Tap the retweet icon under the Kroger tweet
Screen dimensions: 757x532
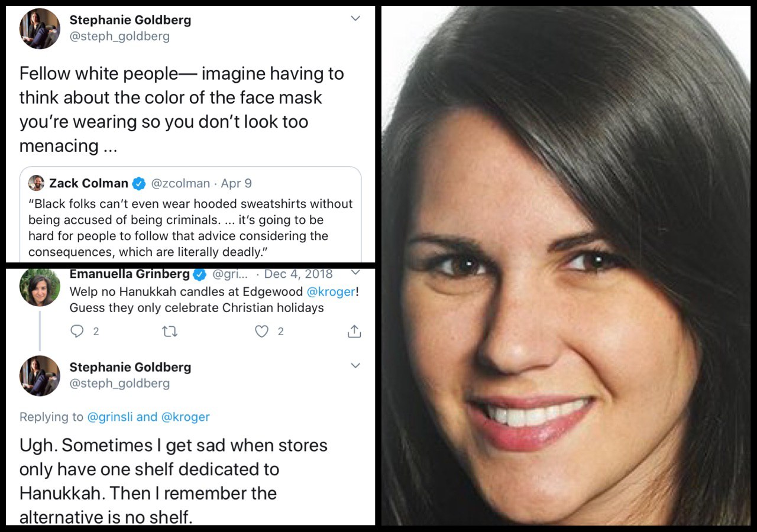pos(169,332)
